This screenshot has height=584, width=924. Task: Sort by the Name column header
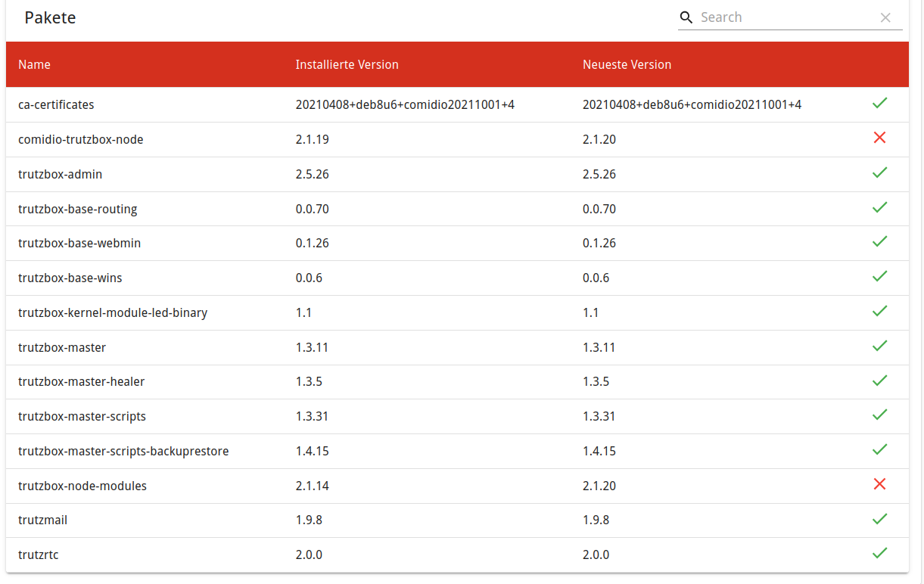34,65
